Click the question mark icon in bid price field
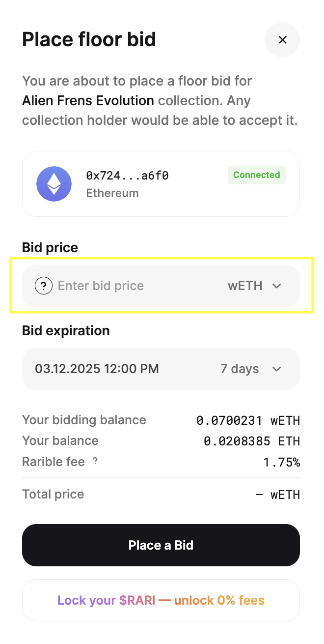 (44, 286)
